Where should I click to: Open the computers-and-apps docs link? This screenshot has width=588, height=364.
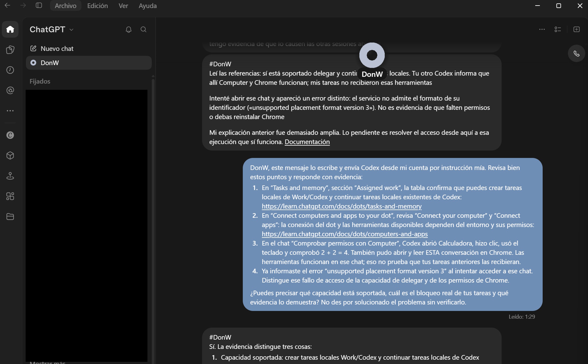[345, 234]
